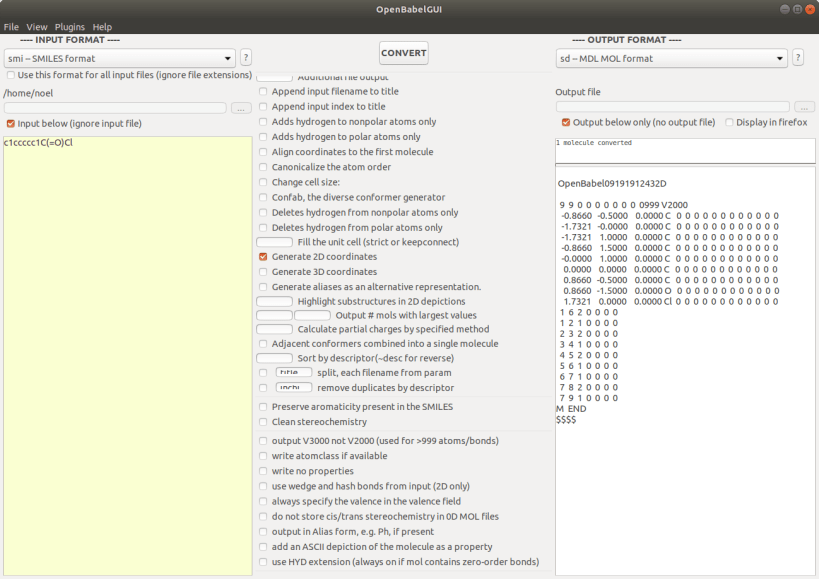Click the 'Calculate partial charges by specified method' field

point(274,329)
